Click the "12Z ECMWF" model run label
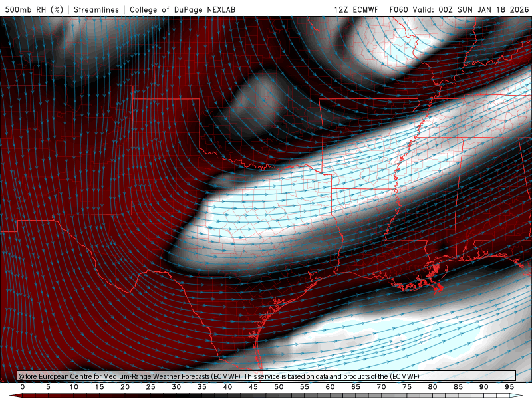 (356, 9)
